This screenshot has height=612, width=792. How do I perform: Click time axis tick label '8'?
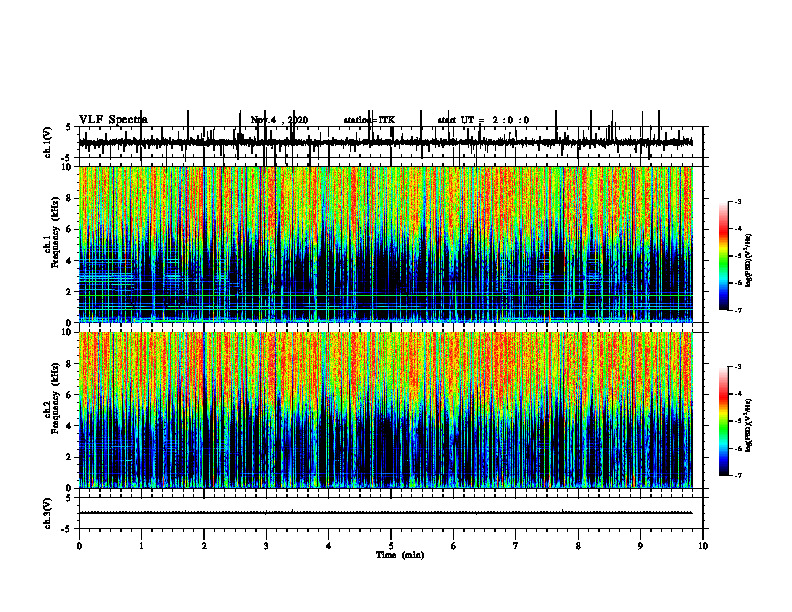578,546
